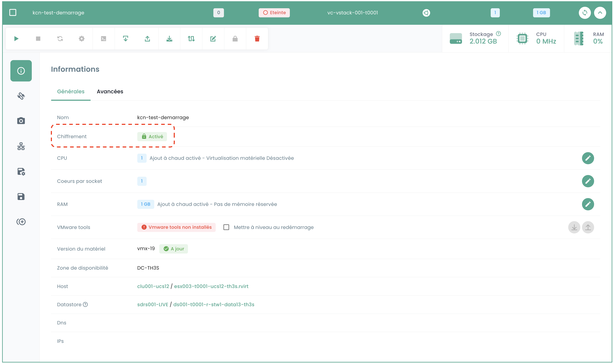This screenshot has width=614, height=364.
Task: Click the refresh circular icon in header
Action: click(584, 13)
